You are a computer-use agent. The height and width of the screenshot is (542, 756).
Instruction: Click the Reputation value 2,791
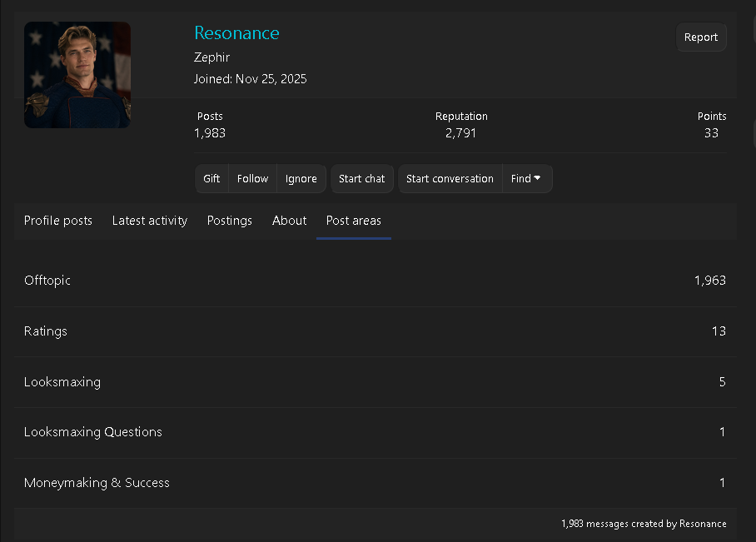(461, 133)
